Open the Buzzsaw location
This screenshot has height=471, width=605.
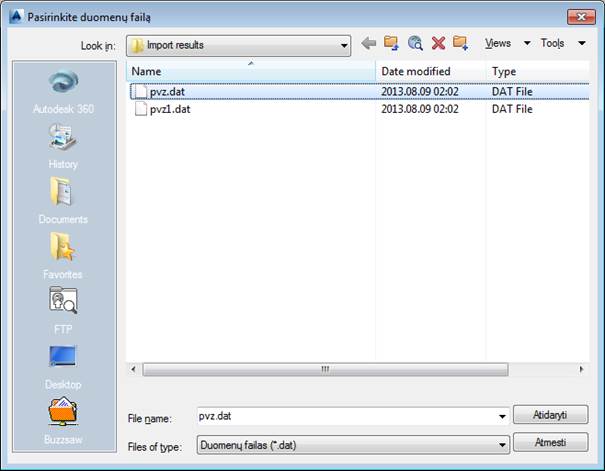click(63, 420)
